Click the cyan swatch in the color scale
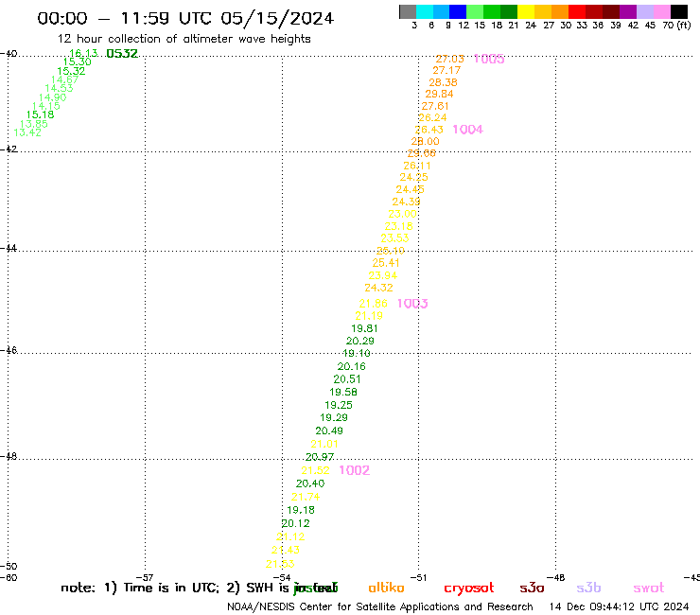This screenshot has height=615, width=700. 425,11
